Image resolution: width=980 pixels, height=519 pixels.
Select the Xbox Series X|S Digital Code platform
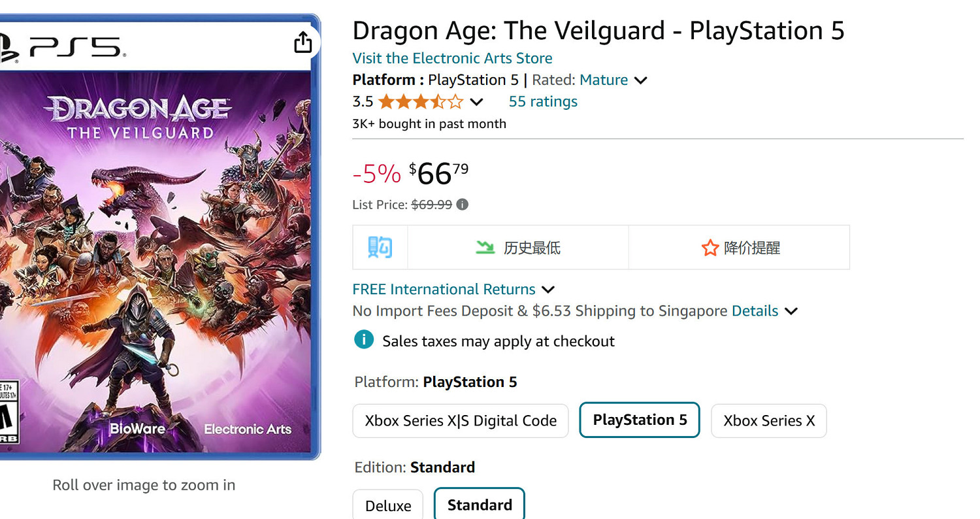(460, 421)
